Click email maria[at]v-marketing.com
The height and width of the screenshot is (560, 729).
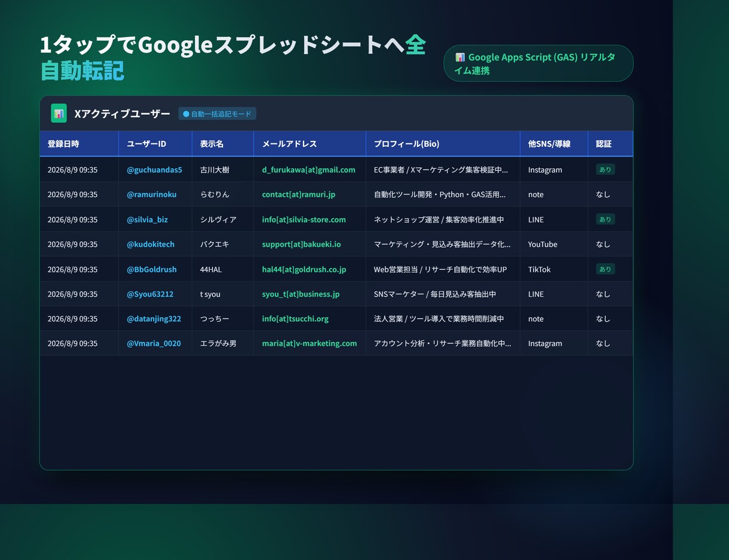click(309, 343)
